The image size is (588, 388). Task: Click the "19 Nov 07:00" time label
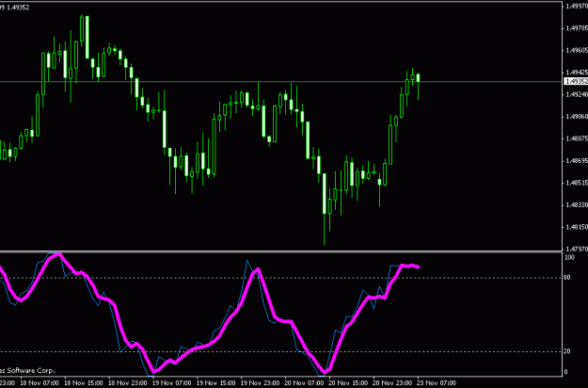(x=172, y=383)
